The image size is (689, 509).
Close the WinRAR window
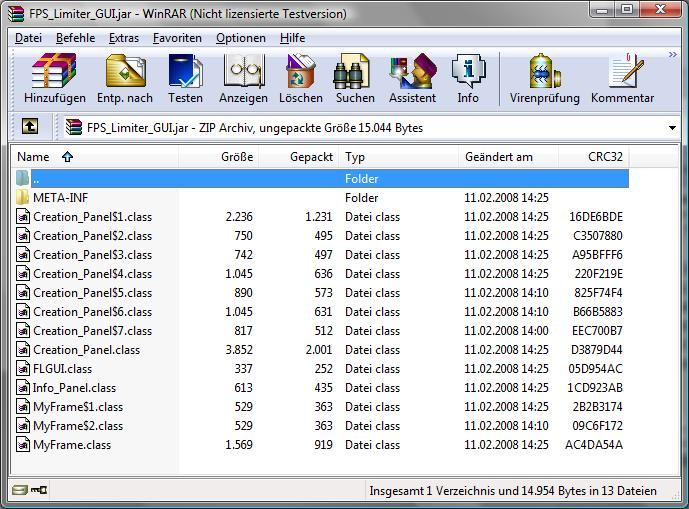click(660, 9)
